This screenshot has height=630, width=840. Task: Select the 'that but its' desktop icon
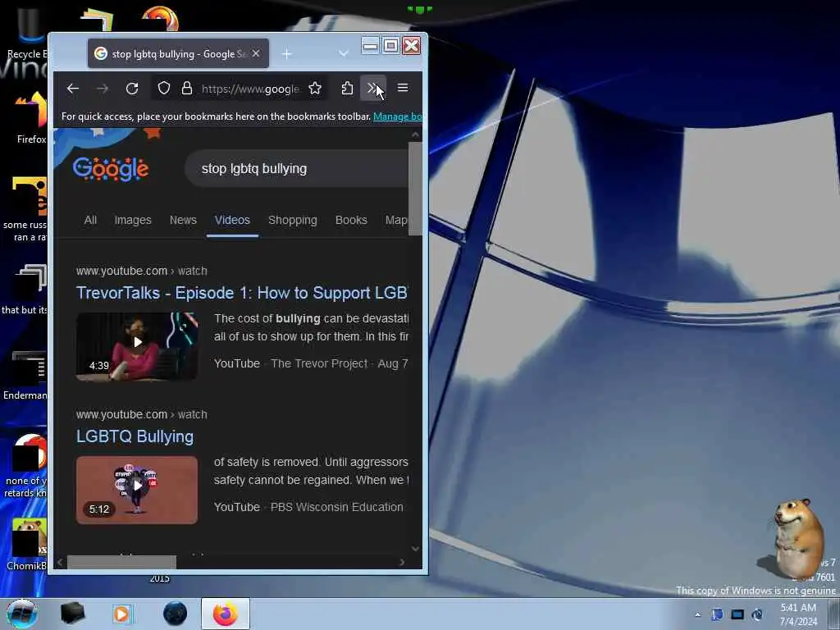pyautogui.click(x=25, y=290)
